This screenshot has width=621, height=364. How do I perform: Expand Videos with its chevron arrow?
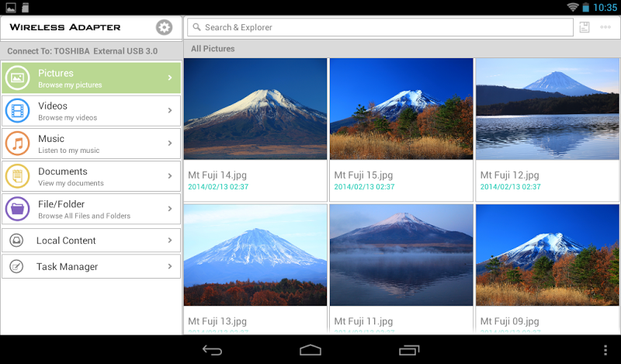170,110
